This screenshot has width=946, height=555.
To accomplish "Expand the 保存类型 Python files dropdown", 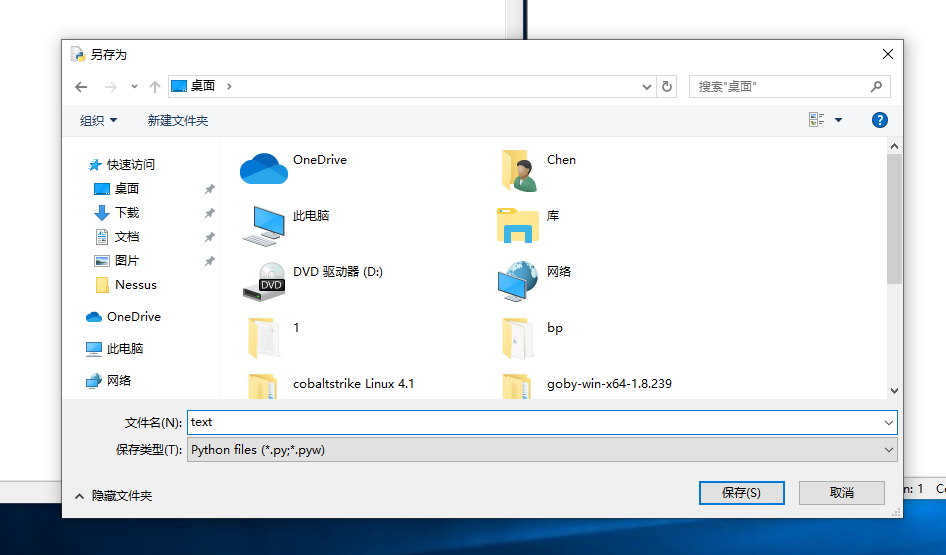I will [889, 450].
